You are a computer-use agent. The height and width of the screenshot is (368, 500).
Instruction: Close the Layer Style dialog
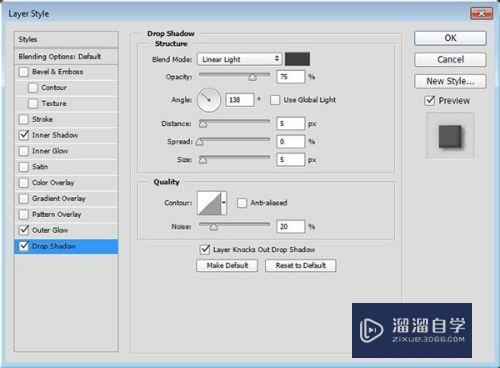pos(481,13)
